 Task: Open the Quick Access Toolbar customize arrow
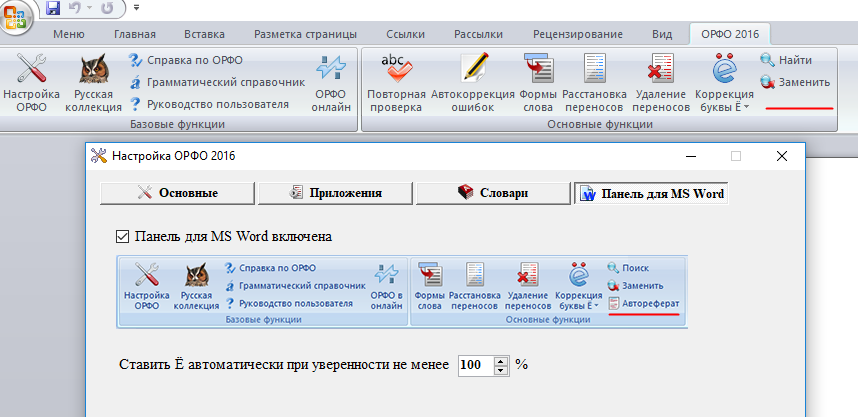click(x=136, y=8)
